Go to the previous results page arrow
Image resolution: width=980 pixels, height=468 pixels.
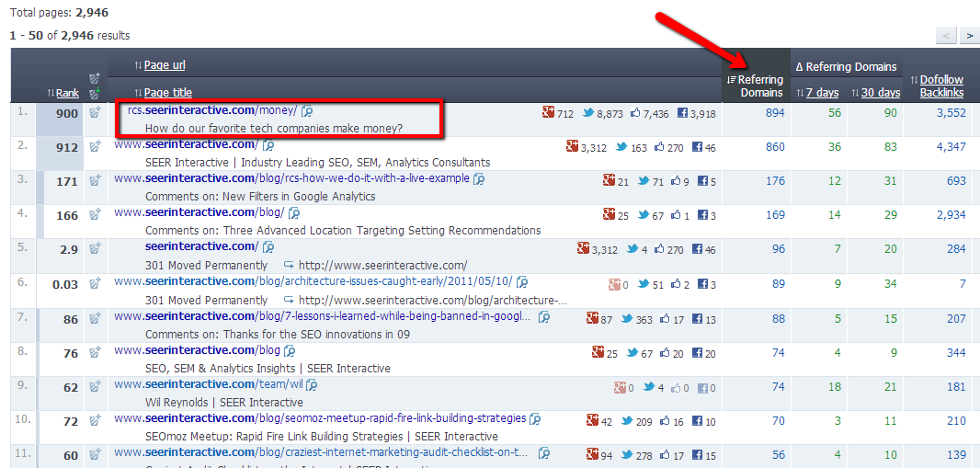coord(947,35)
